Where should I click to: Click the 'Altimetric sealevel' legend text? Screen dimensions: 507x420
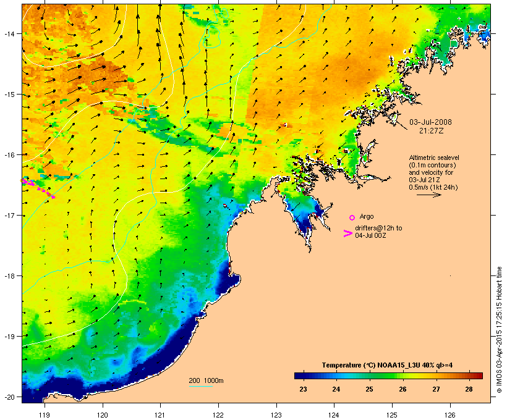tap(434, 157)
